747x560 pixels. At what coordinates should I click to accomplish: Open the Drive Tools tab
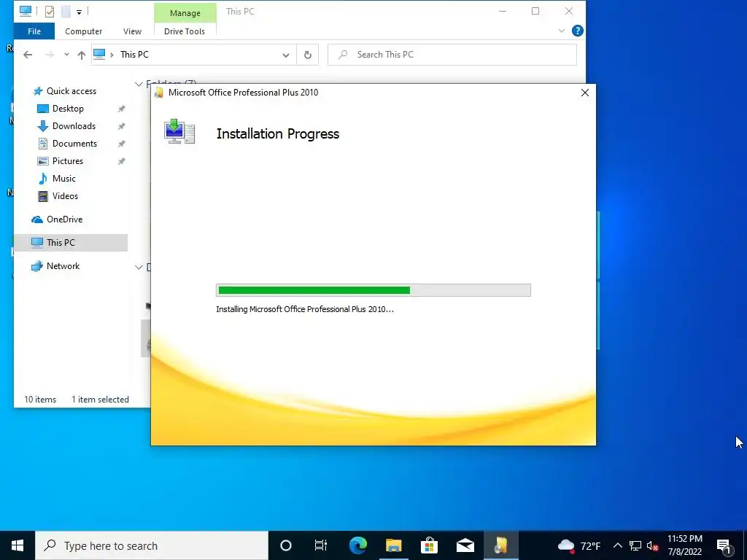(185, 31)
